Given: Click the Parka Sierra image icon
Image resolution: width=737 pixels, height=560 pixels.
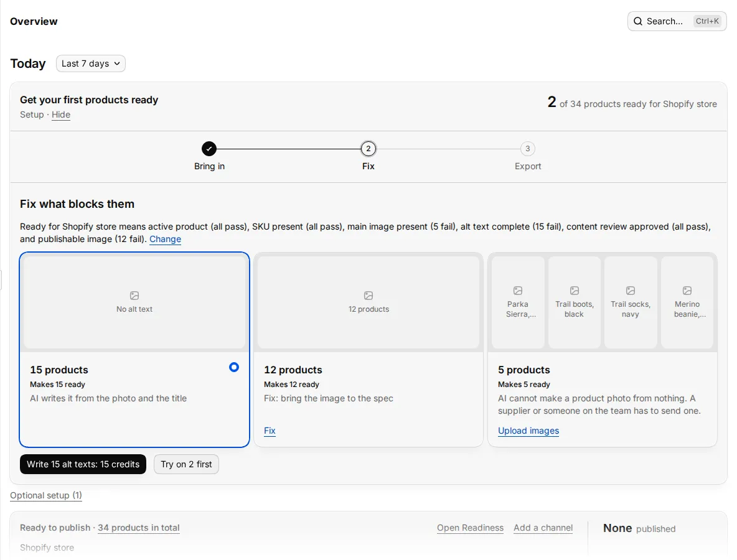Looking at the screenshot, I should [518, 291].
